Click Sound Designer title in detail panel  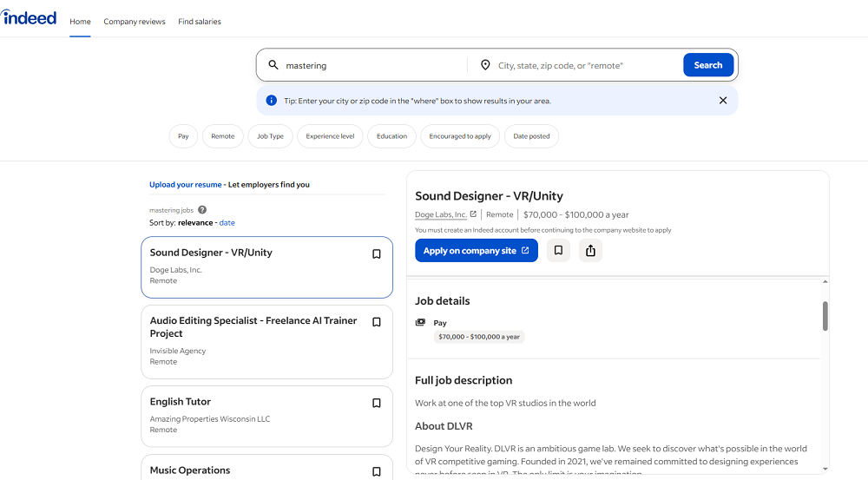[x=489, y=196]
